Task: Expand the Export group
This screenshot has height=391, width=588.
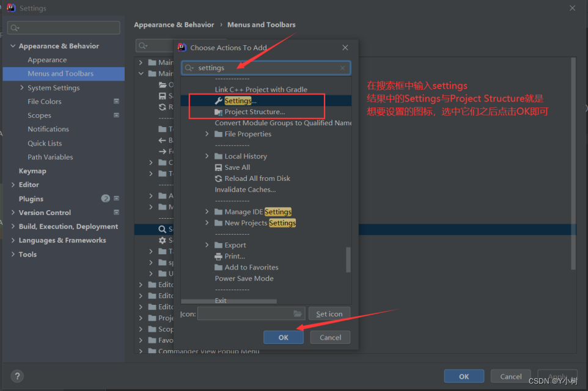Action: [207, 245]
